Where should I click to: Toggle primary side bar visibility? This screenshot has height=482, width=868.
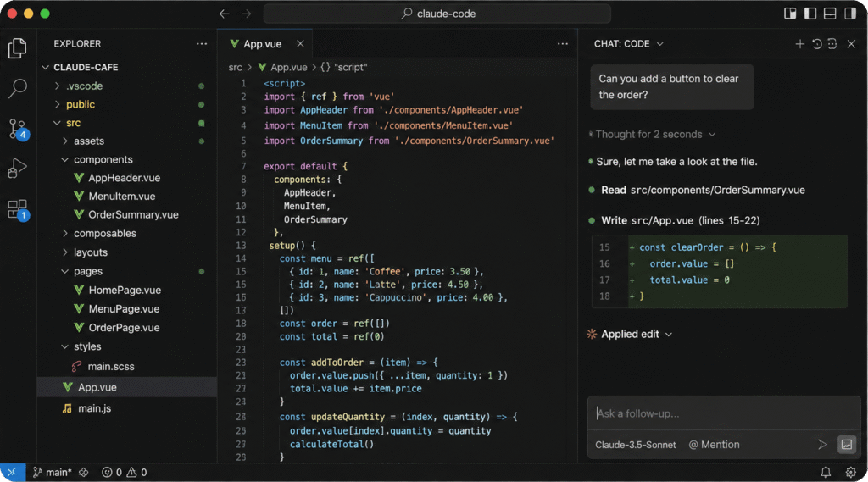coord(810,14)
